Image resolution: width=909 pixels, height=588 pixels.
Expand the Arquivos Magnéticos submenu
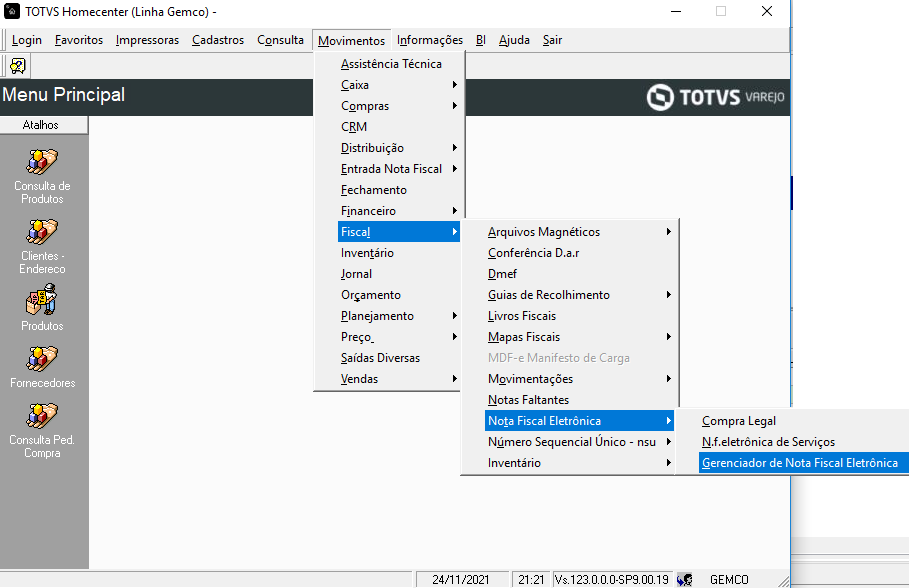click(x=579, y=232)
